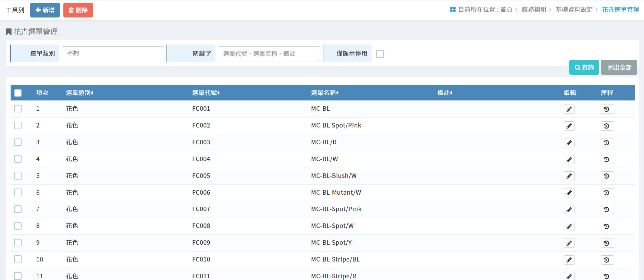Go to 廠務模組 in the breadcrumb
The width and height of the screenshot is (644, 280).
(534, 10)
